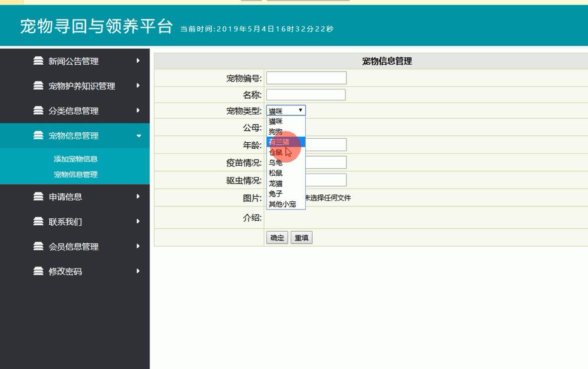588x369 pixels.
Task: Click the 名称 text field
Action: 306,94
